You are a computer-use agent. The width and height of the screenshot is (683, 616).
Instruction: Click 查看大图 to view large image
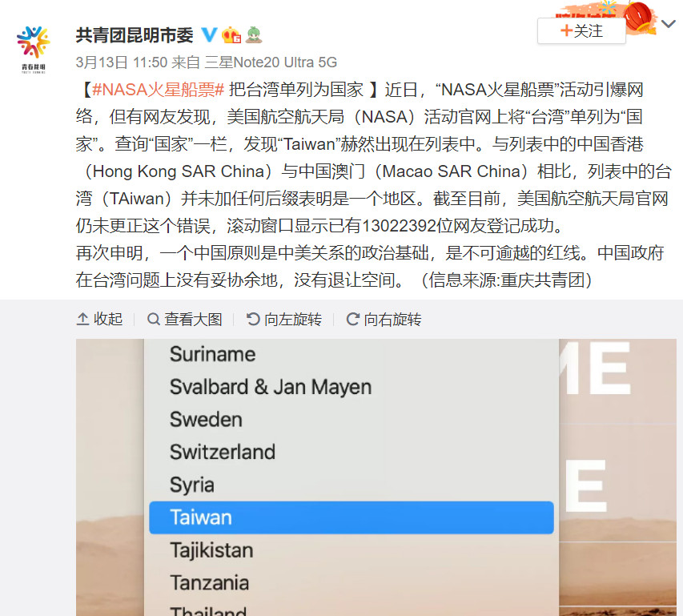[x=185, y=320]
